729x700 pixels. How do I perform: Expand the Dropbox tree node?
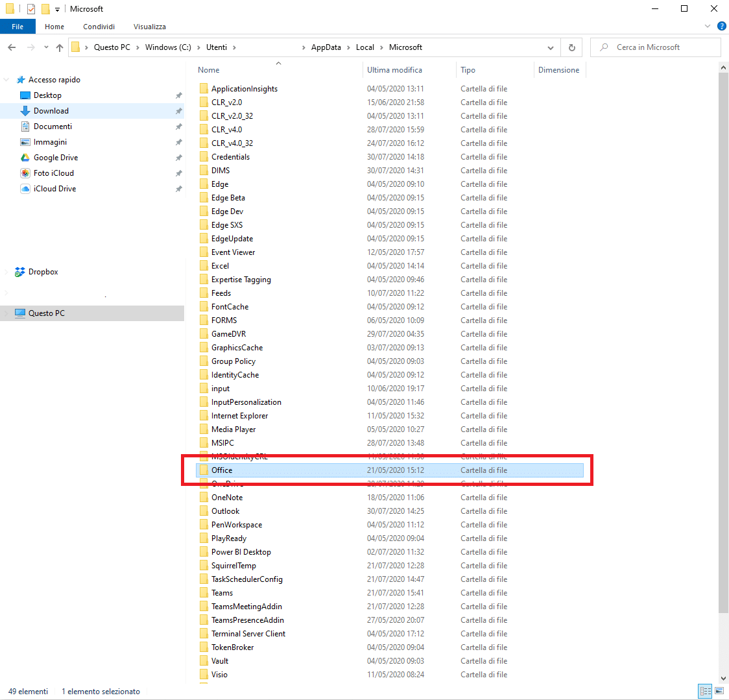click(x=6, y=272)
